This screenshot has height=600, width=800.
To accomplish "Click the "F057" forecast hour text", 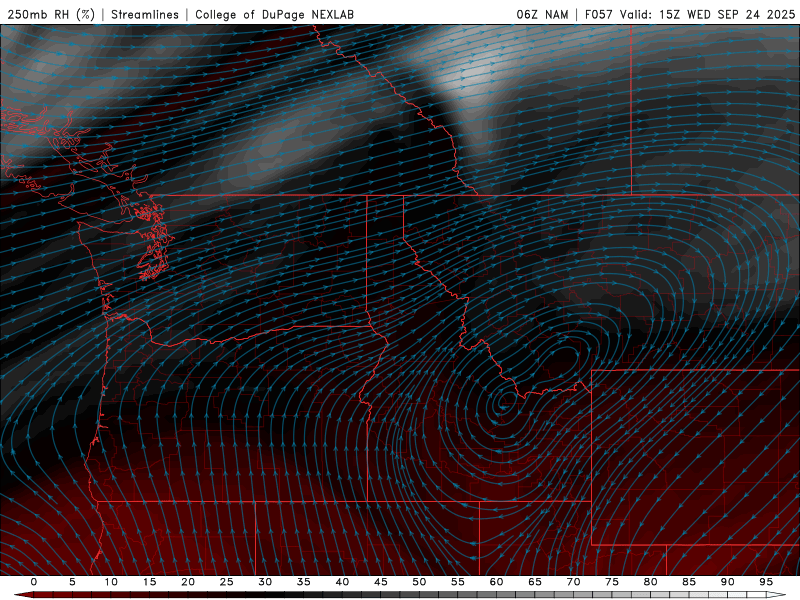I will click(599, 14).
